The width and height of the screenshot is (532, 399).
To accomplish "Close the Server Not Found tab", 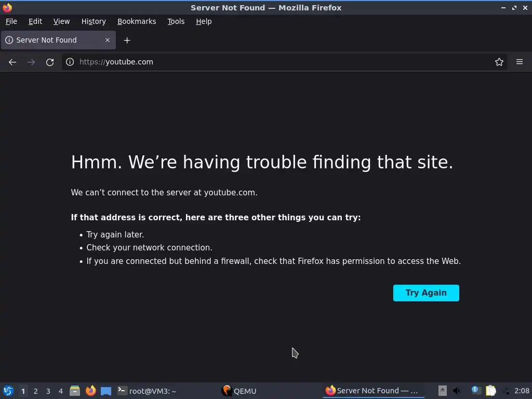I will 108,40.
